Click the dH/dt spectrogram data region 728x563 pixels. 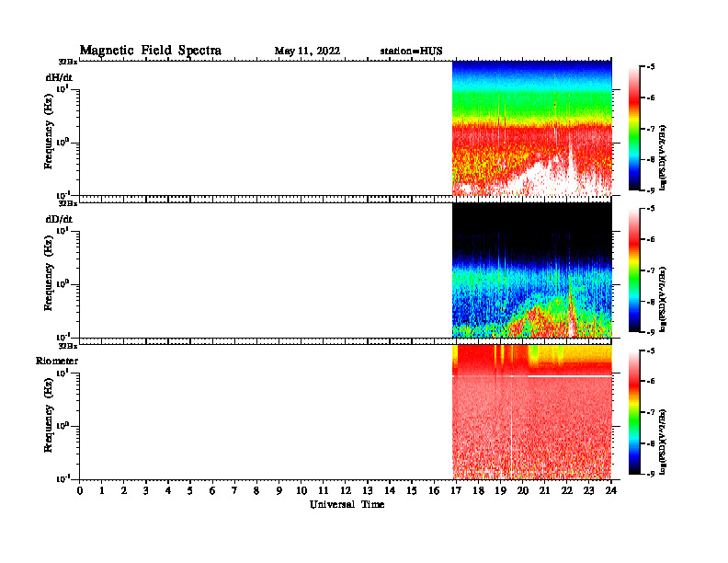[x=532, y=128]
